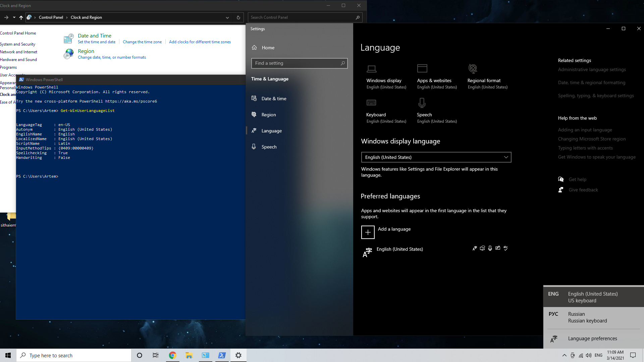This screenshot has height=362, width=644.
Task: Open Network and Internet category
Action: click(x=19, y=52)
